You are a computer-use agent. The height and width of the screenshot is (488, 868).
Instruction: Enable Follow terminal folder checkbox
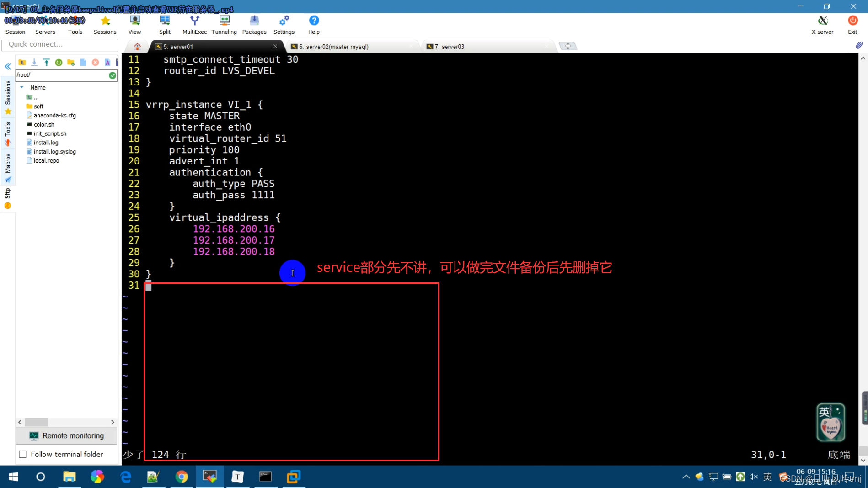coord(23,454)
